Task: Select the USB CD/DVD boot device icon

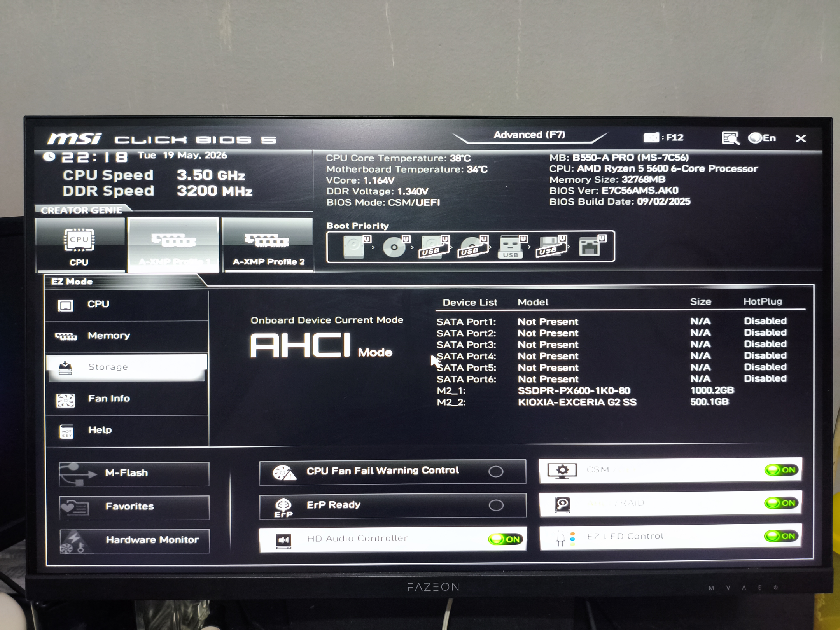Action: pos(472,247)
